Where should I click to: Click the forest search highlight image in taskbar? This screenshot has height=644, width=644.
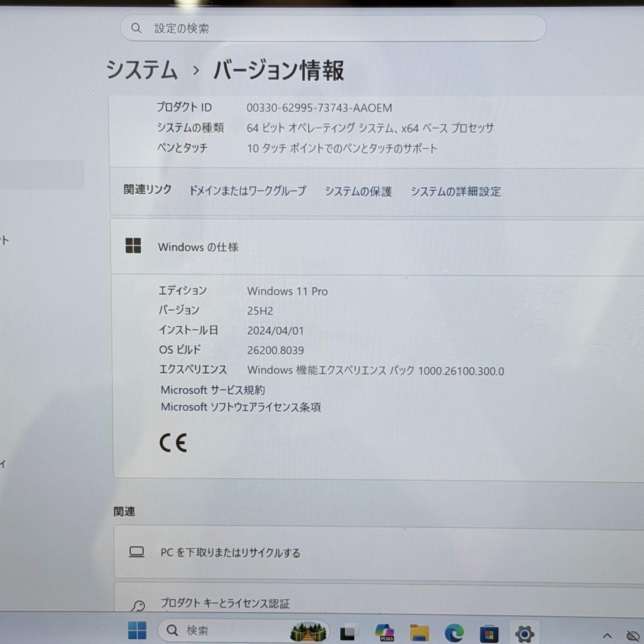coord(308,631)
